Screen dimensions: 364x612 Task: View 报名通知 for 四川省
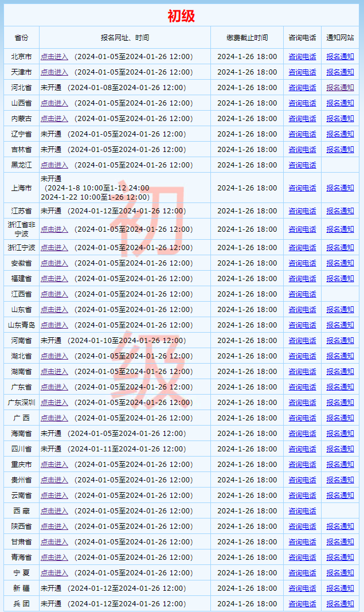pyautogui.click(x=340, y=449)
